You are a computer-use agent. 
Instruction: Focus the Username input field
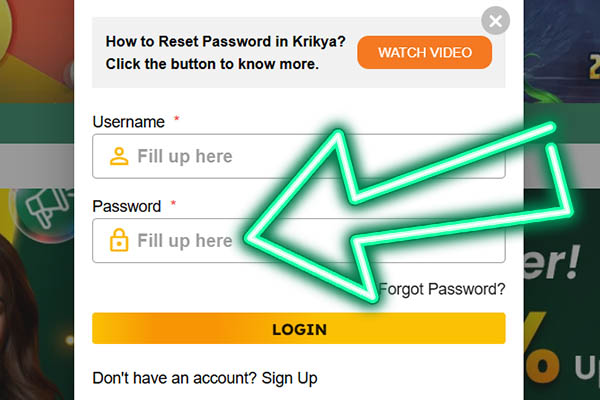[300, 156]
